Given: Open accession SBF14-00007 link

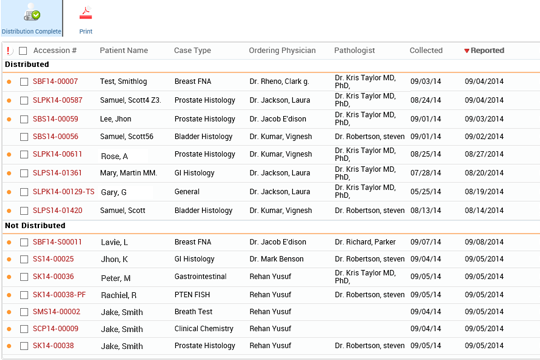Looking at the screenshot, I should point(55,82).
